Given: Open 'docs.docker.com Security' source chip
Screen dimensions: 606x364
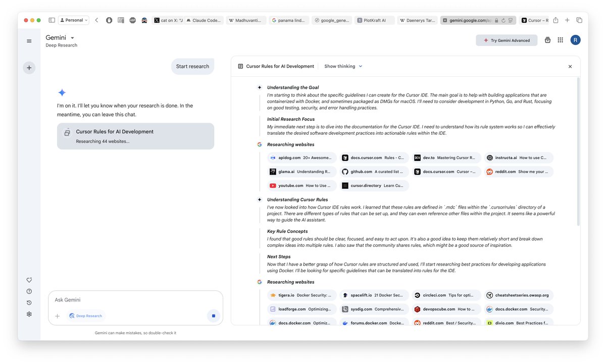Looking at the screenshot, I should (x=518, y=309).
